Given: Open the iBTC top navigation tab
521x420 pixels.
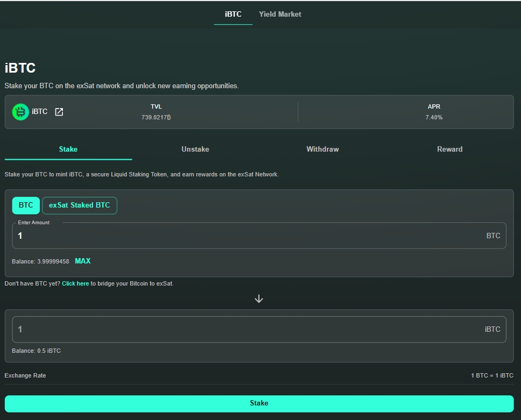Looking at the screenshot, I should pos(233,15).
